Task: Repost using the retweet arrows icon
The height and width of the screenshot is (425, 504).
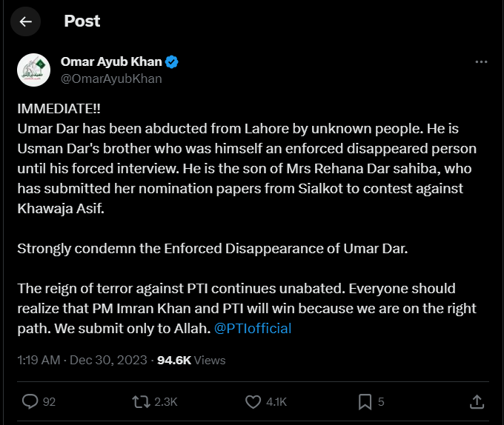Action: (139, 401)
